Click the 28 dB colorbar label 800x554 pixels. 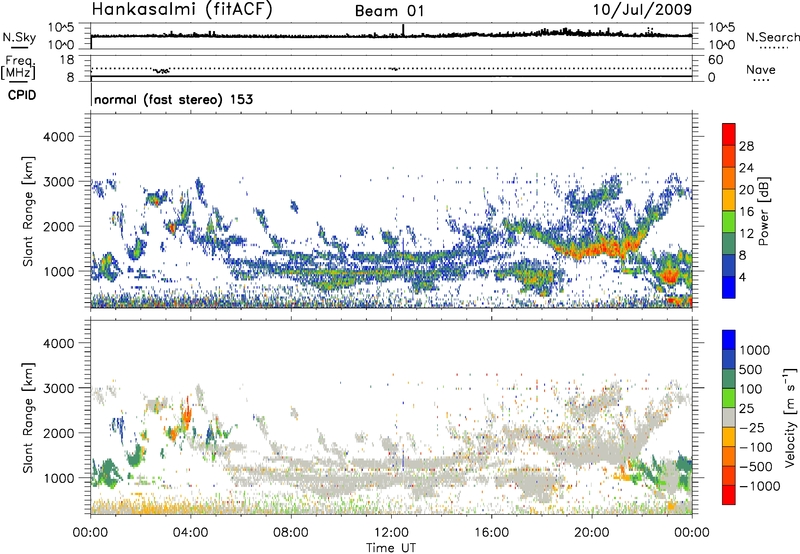(x=746, y=146)
